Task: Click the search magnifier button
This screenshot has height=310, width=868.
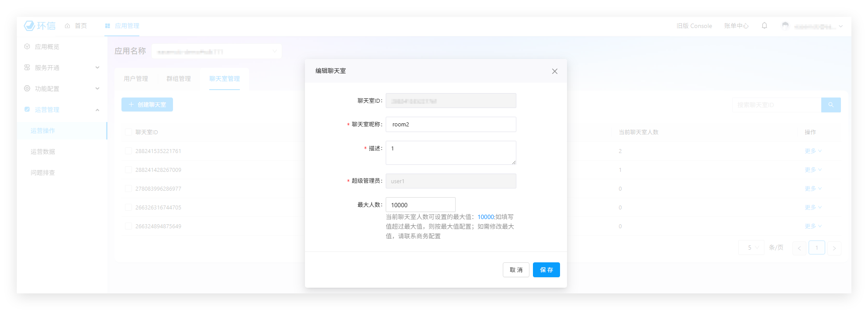Action: pos(830,105)
